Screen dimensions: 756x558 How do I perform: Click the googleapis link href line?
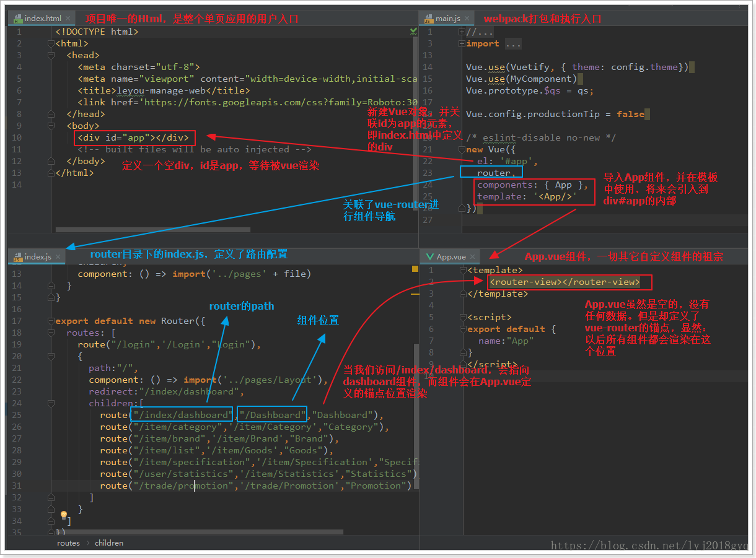click(x=247, y=102)
